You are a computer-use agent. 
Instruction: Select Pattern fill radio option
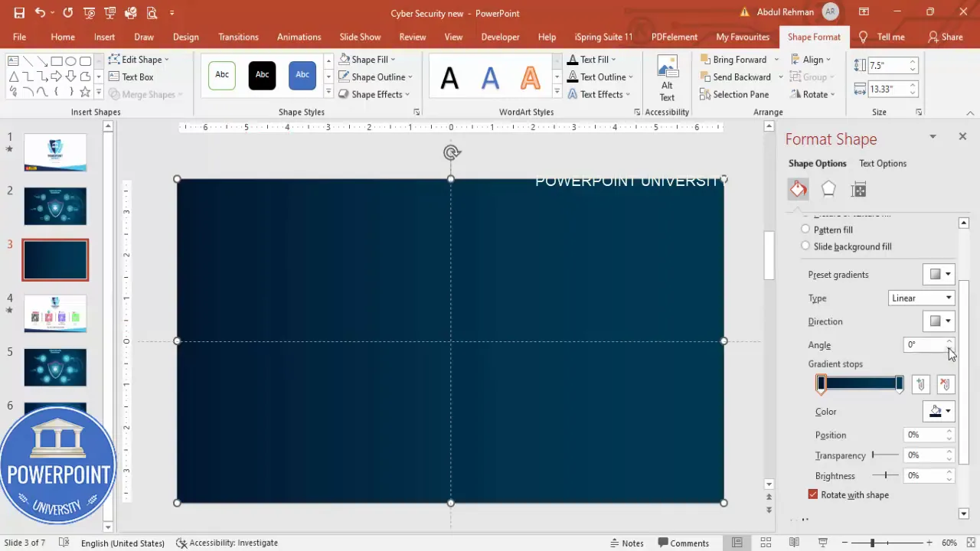click(805, 230)
